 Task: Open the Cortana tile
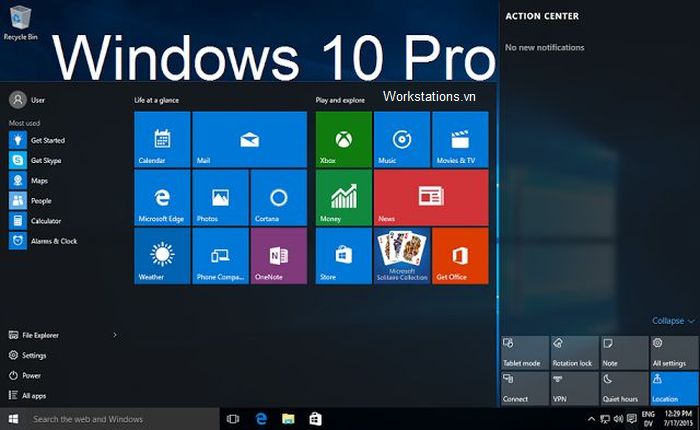pos(279,197)
